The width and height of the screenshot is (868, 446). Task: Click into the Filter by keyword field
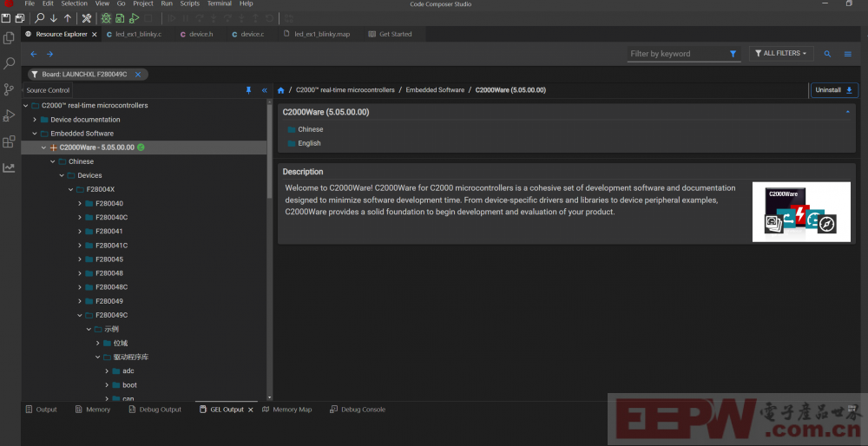678,54
